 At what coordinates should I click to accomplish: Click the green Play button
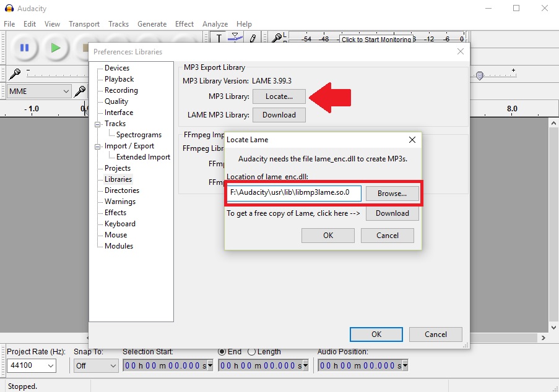click(x=55, y=48)
